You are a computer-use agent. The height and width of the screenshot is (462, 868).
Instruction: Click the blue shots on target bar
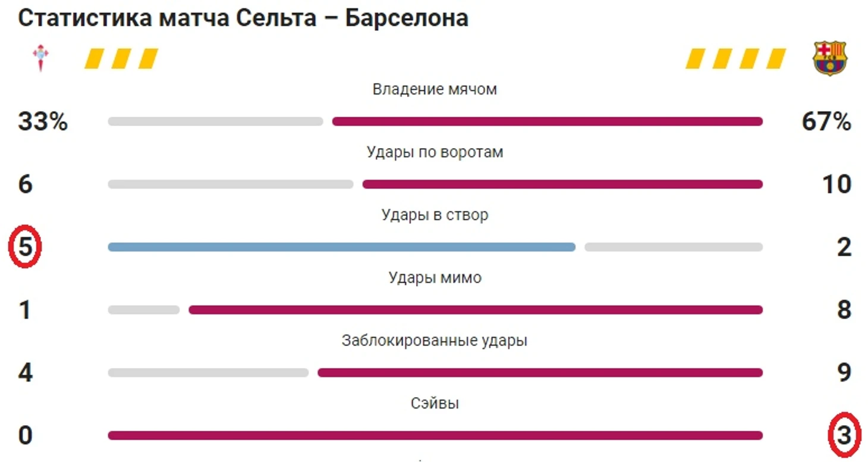[x=342, y=247]
